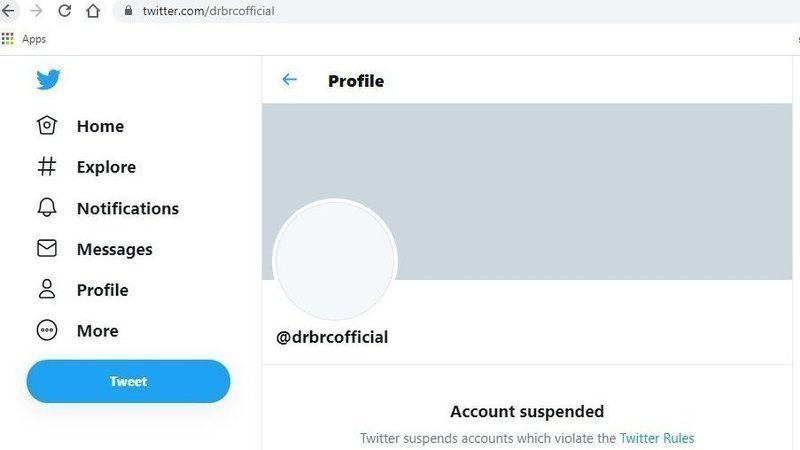This screenshot has height=450, width=800.
Task: Open the Apps grid shortcut
Action: click(8, 39)
